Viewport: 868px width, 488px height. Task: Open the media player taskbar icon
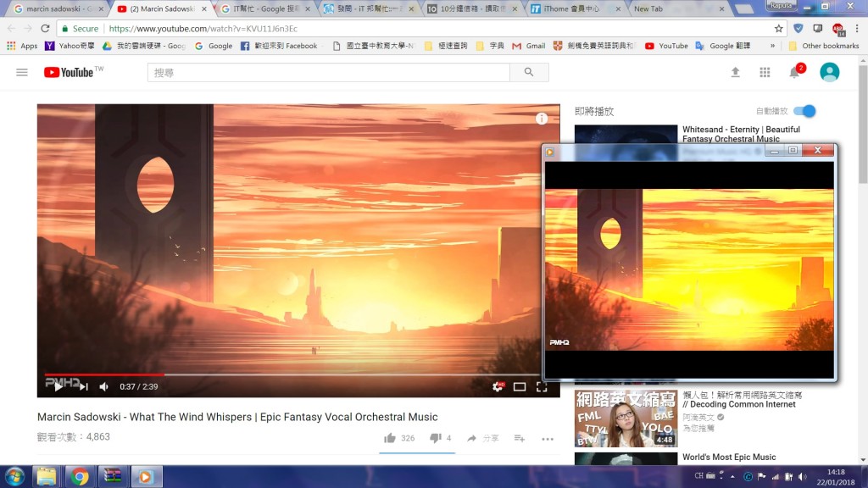146,476
